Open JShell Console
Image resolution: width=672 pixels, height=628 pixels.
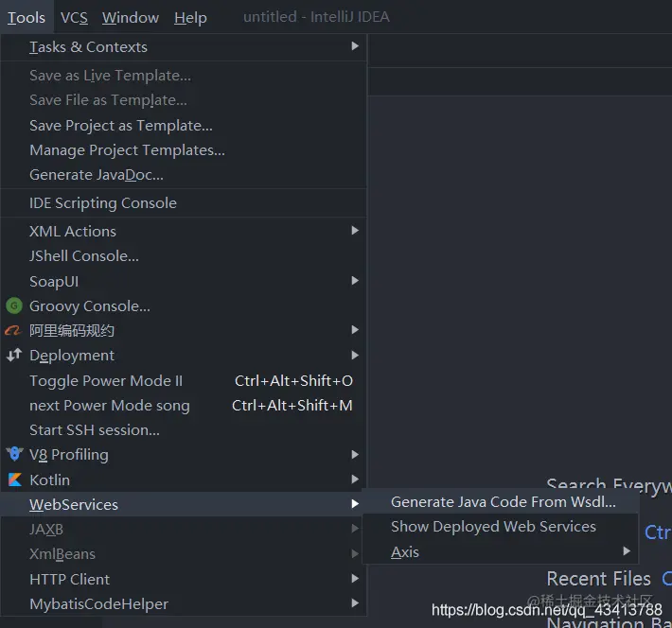tap(184, 256)
